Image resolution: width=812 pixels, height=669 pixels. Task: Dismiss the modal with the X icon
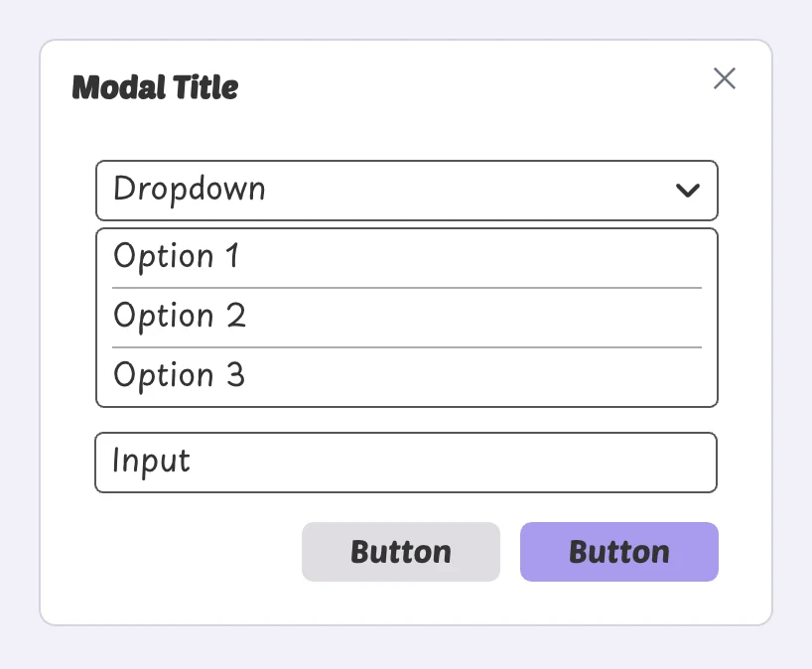pyautogui.click(x=725, y=78)
